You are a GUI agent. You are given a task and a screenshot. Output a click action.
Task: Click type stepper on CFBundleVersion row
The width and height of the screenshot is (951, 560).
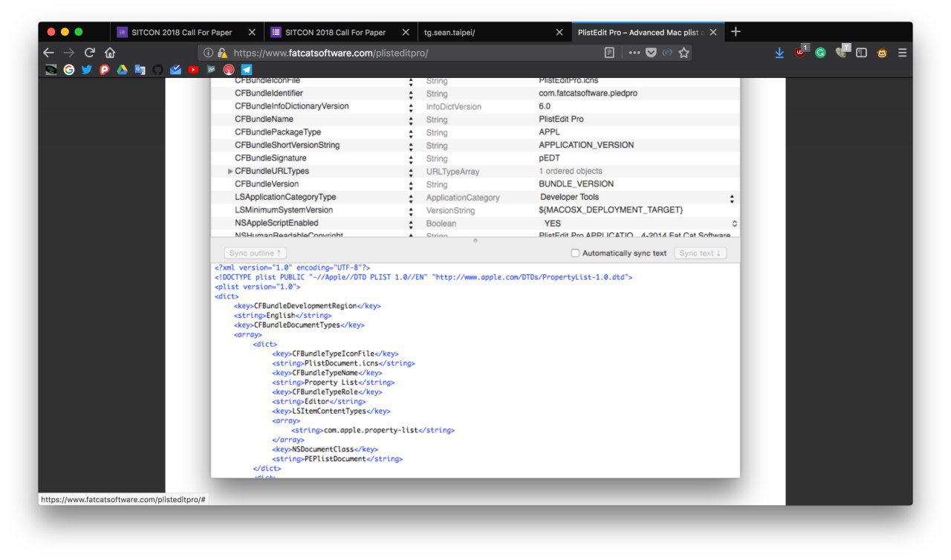point(411,185)
